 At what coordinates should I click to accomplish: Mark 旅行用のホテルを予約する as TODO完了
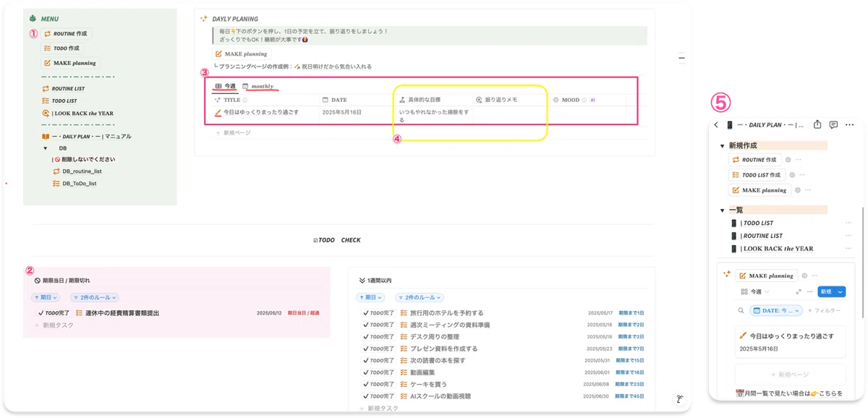(378, 313)
